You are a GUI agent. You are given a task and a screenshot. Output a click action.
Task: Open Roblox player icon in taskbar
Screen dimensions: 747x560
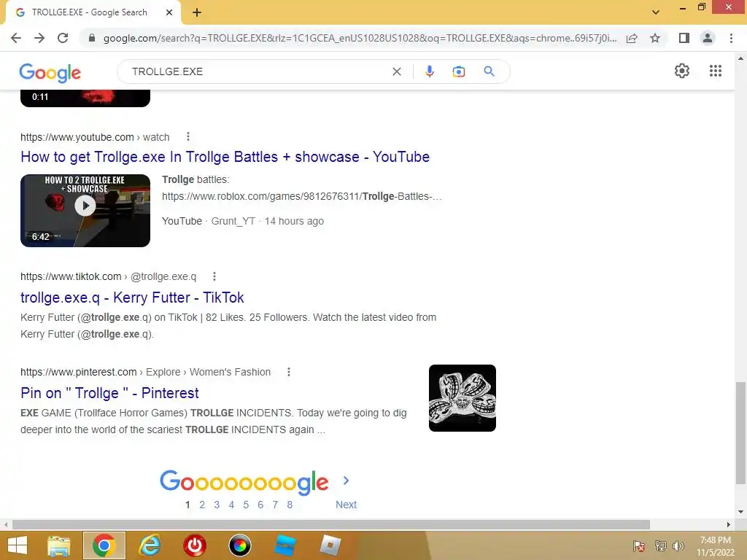(330, 545)
